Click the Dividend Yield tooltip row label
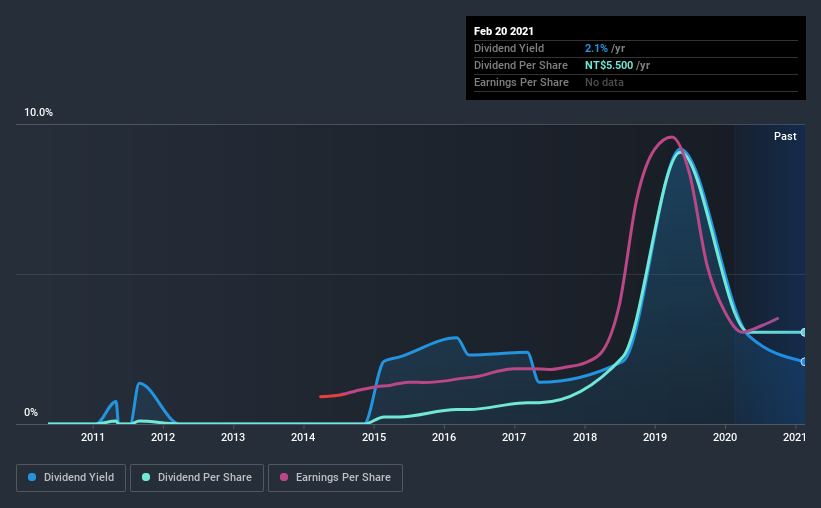This screenshot has width=821, height=508. click(x=509, y=48)
